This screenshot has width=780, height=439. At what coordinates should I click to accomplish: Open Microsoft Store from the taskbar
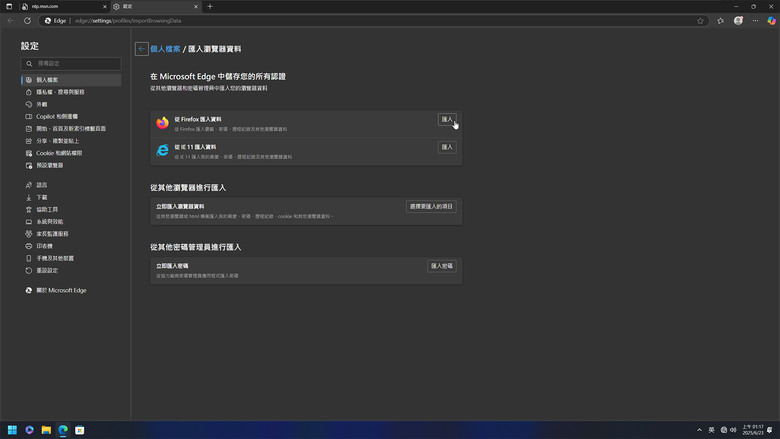pyautogui.click(x=80, y=430)
